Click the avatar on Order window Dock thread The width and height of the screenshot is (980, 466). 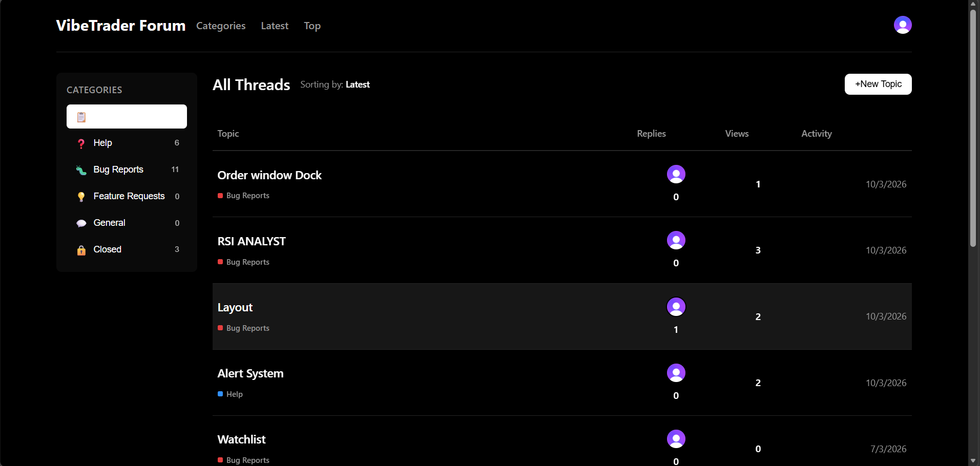click(676, 175)
